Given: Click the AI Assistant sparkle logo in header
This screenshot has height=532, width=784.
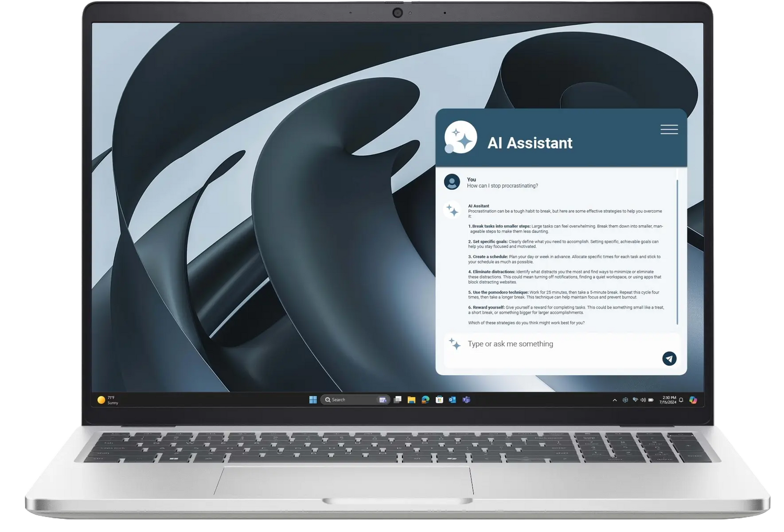Looking at the screenshot, I should tap(460, 138).
